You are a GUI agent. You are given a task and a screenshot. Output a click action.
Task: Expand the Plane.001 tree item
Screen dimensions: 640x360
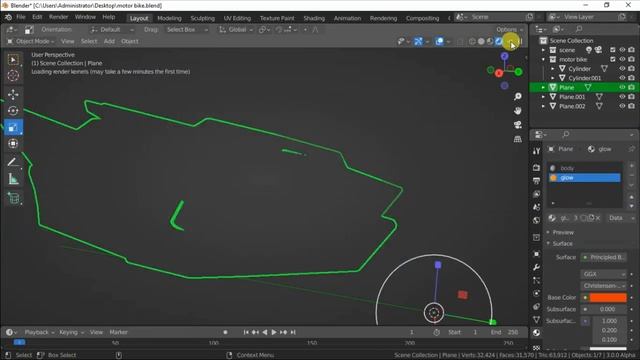pos(543,97)
